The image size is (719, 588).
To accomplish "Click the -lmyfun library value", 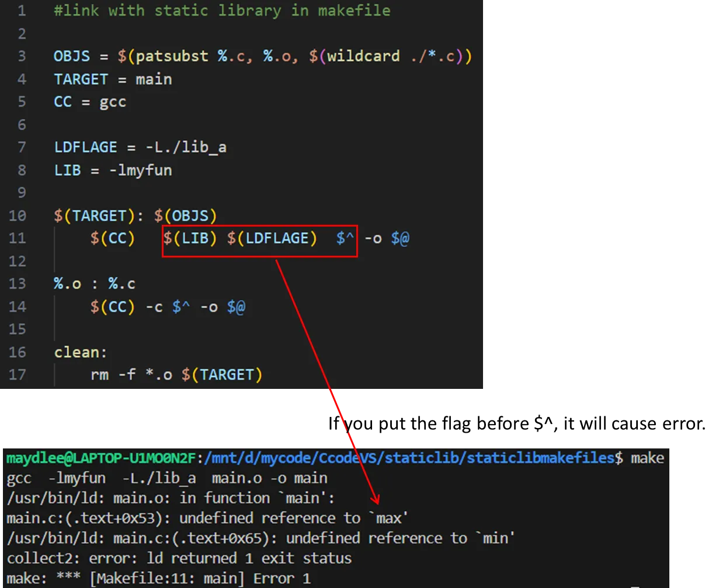I will [x=140, y=171].
